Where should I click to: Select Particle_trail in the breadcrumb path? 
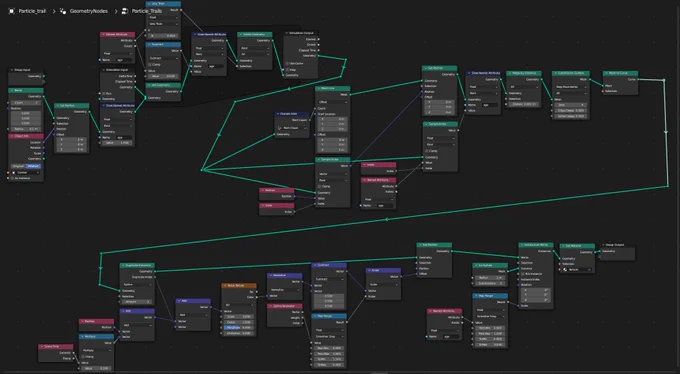tap(32, 11)
